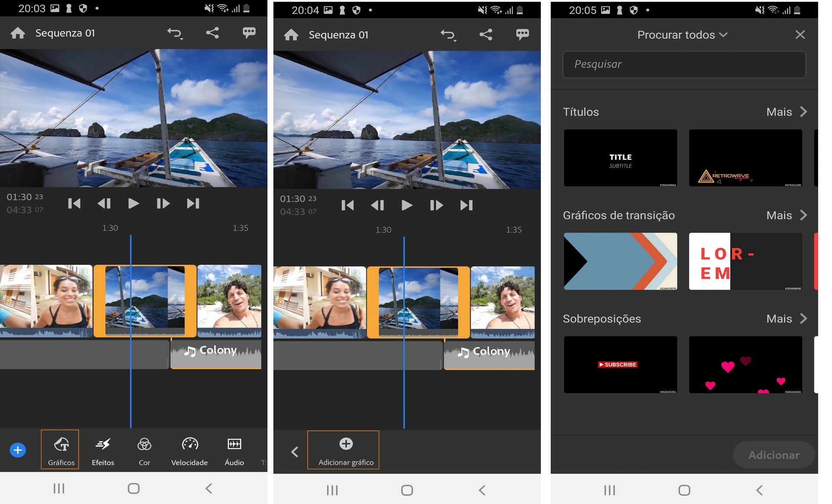Choose the SUBSCRIBE overlay thumbnail
The image size is (832, 504).
(620, 365)
